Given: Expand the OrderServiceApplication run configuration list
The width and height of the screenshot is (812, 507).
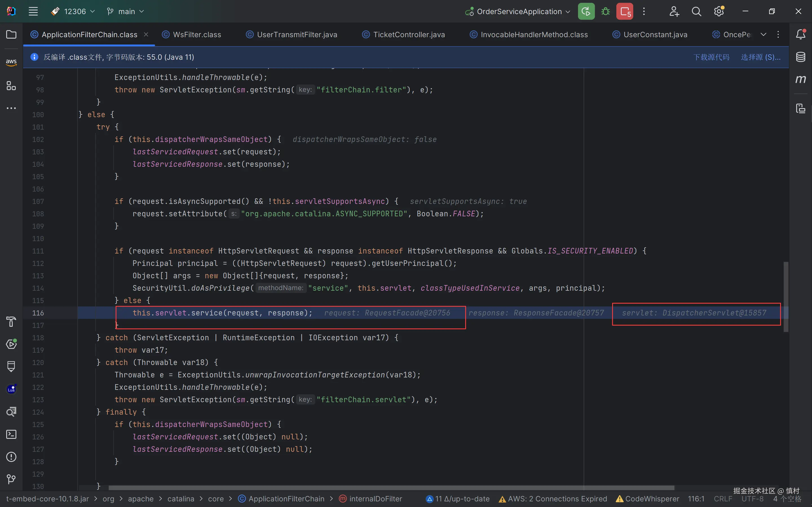Looking at the screenshot, I should click(518, 11).
